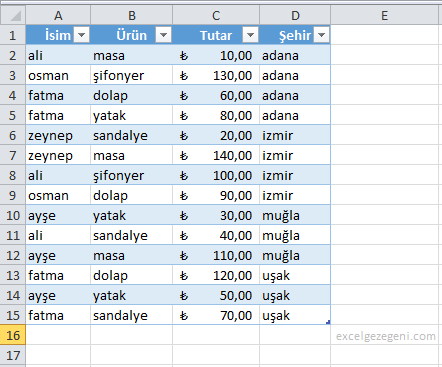Image resolution: width=442 pixels, height=367 pixels.
Task: Select the zeynep cell in row 7
Action: pyautogui.click(x=58, y=155)
